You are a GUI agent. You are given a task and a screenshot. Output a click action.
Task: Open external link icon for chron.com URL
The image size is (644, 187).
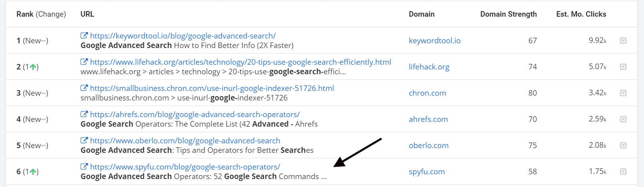click(84, 88)
